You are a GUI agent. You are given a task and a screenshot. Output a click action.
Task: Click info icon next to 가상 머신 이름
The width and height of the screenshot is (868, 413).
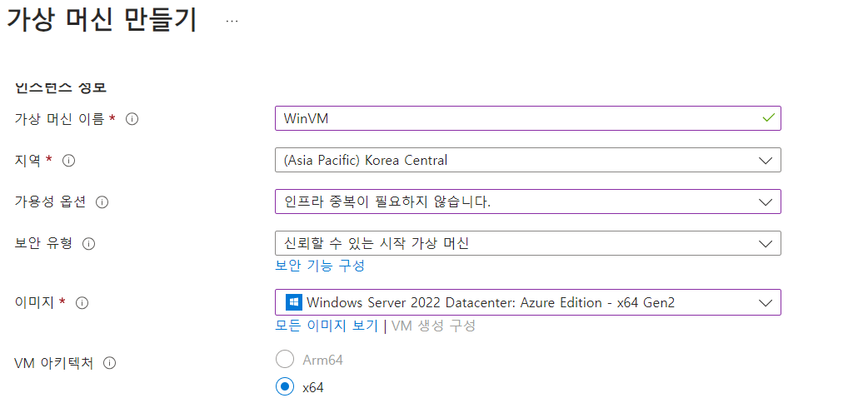132,119
